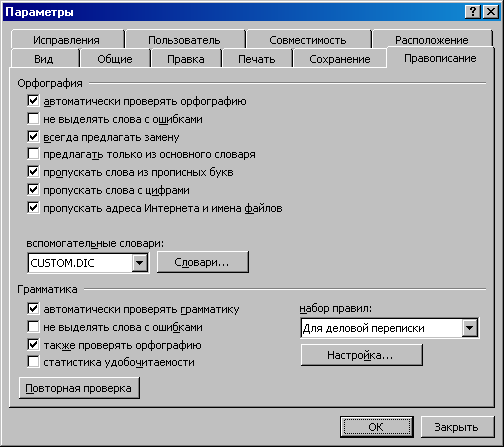The image size is (504, 447).
Task: Click the вспомогательные словари label
Action: 95,243
